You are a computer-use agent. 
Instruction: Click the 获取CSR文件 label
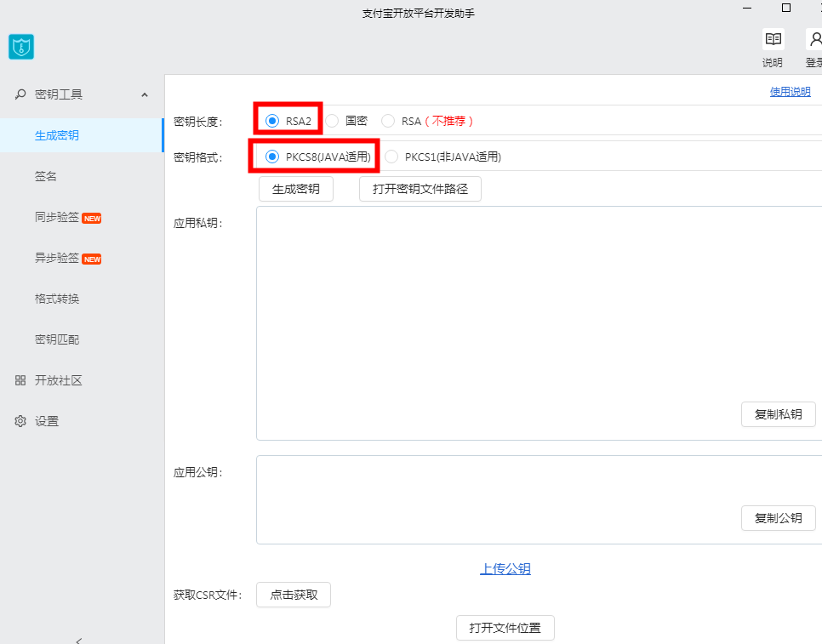point(208,596)
